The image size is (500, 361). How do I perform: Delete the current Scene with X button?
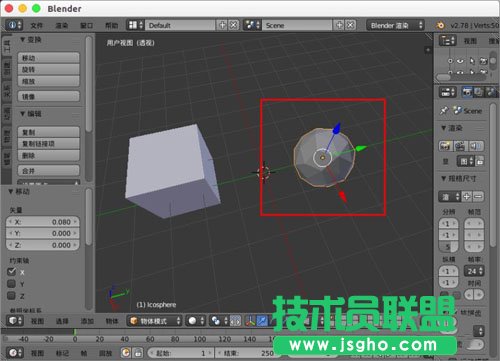[x=350, y=25]
